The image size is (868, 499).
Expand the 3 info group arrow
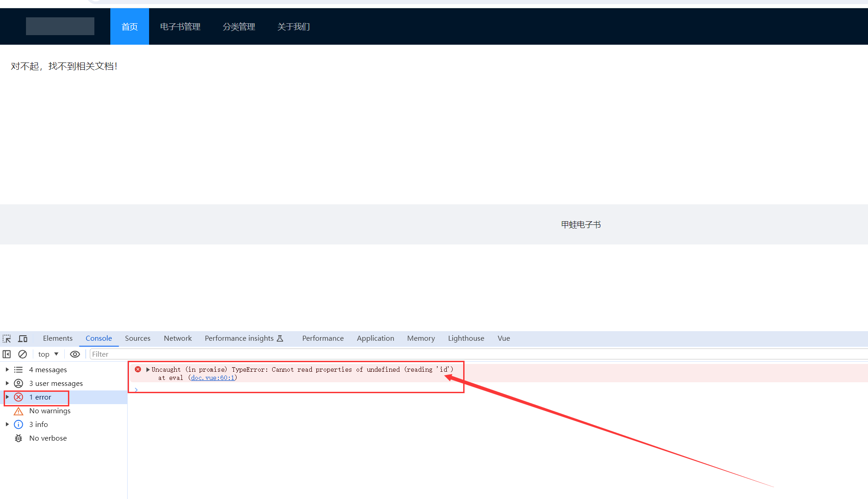[7, 425]
